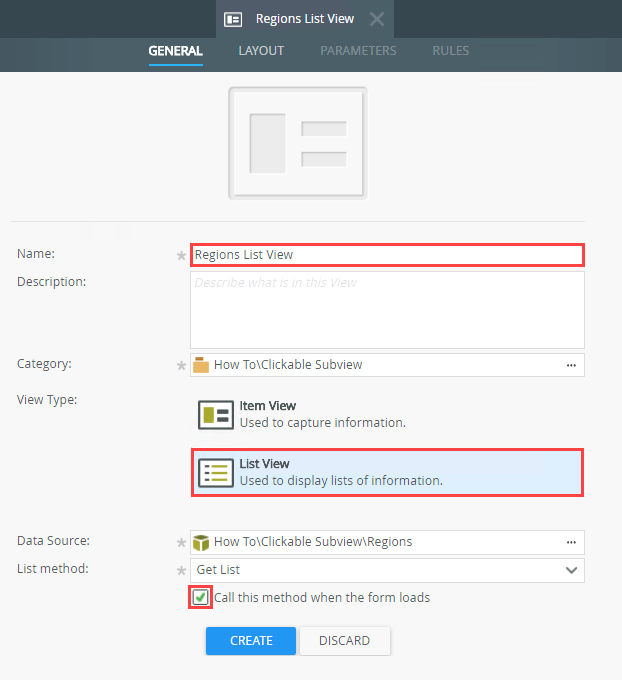The width and height of the screenshot is (622, 680).
Task: Select the List View icon
Action: (x=216, y=473)
